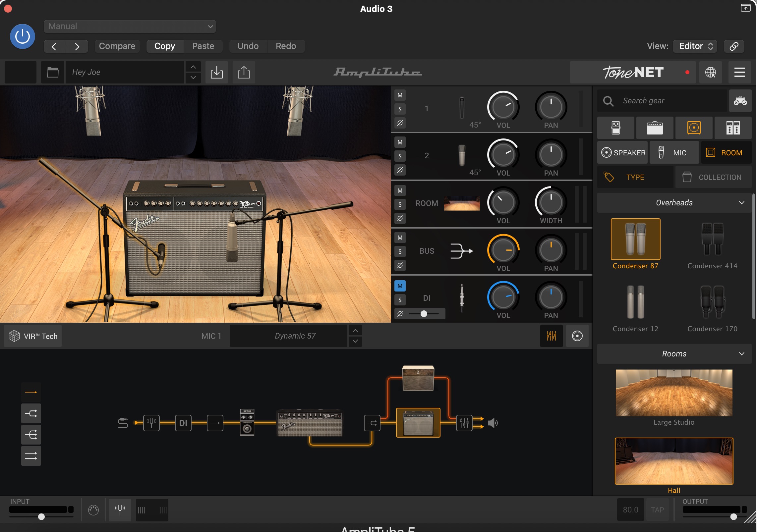The height and width of the screenshot is (532, 757).
Task: Invert phase on mic channel 1
Action: (x=400, y=123)
